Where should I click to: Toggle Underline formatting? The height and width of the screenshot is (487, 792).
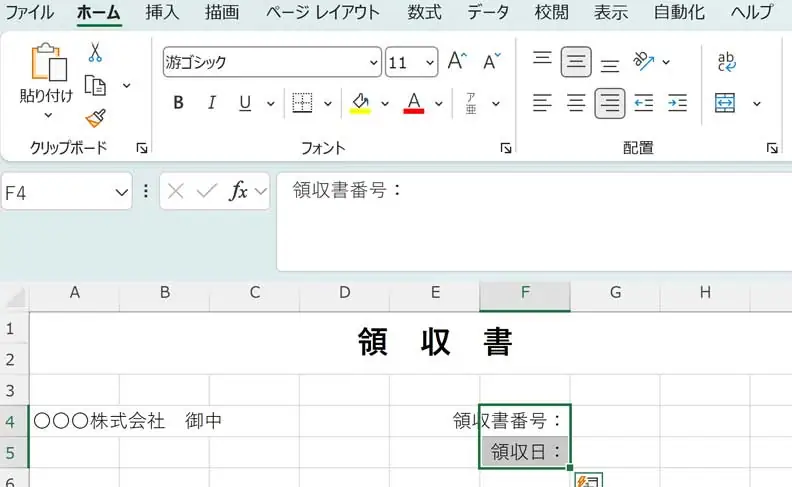pyautogui.click(x=245, y=103)
